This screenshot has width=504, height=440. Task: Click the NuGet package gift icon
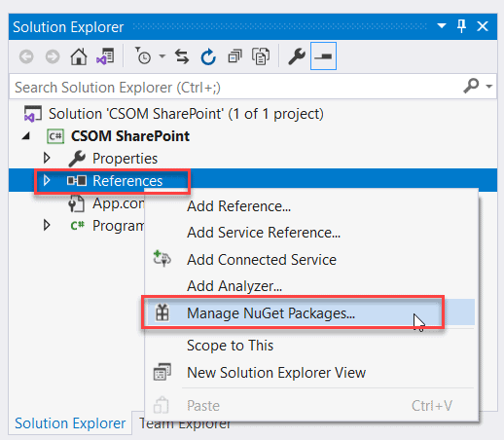click(162, 312)
